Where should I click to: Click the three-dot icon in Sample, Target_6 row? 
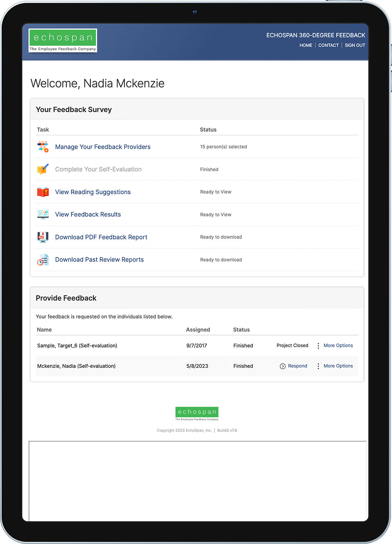[x=318, y=346]
